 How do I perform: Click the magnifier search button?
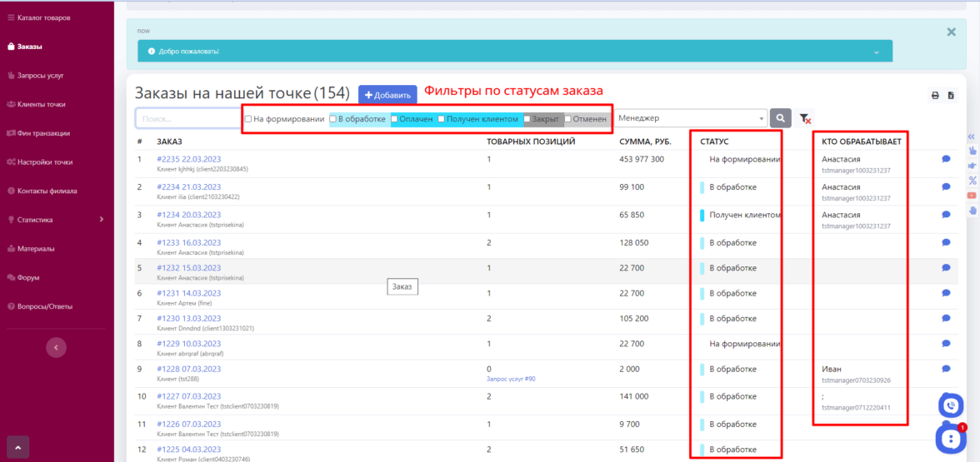coord(780,119)
